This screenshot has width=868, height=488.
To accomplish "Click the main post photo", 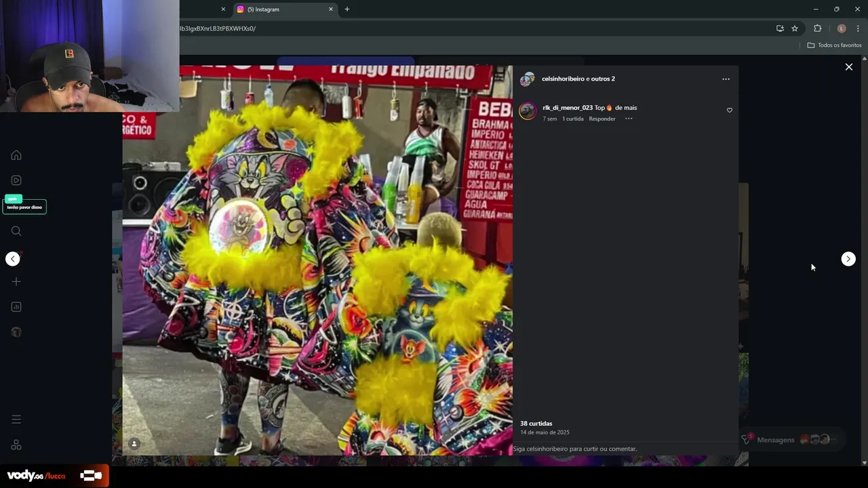I will pos(317,260).
